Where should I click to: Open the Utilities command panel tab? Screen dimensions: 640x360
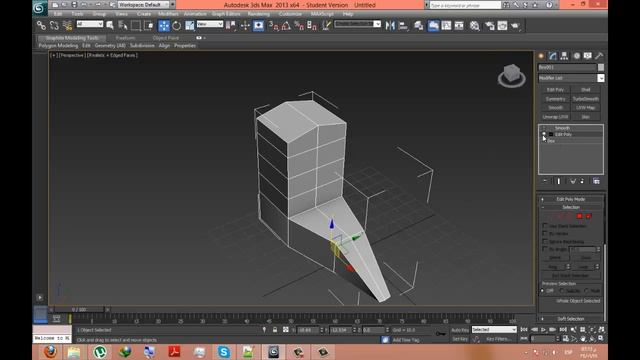[x=599, y=56]
